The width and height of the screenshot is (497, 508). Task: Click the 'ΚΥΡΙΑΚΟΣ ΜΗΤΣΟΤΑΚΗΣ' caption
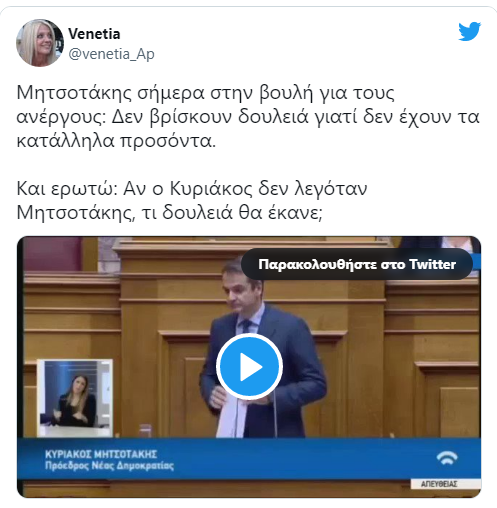(x=101, y=454)
